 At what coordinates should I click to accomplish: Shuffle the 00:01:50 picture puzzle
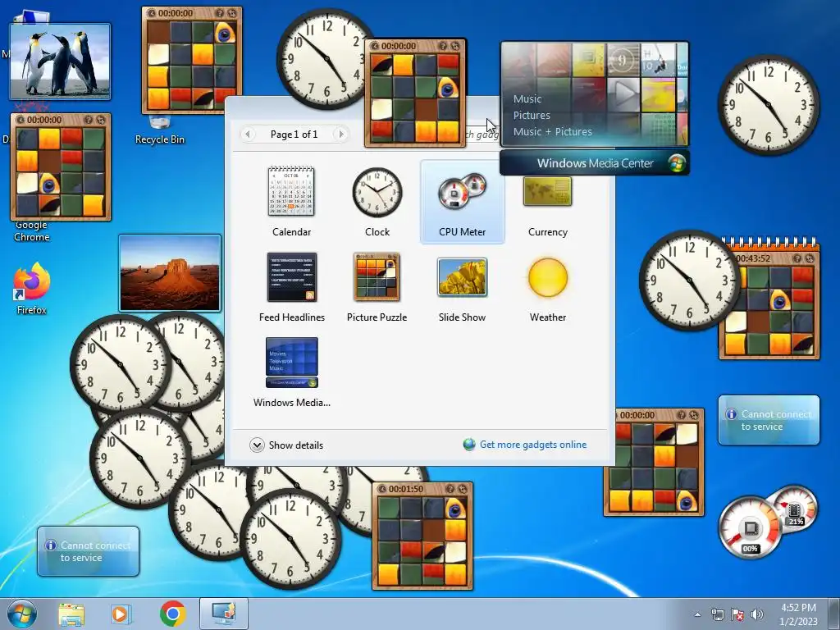463,489
